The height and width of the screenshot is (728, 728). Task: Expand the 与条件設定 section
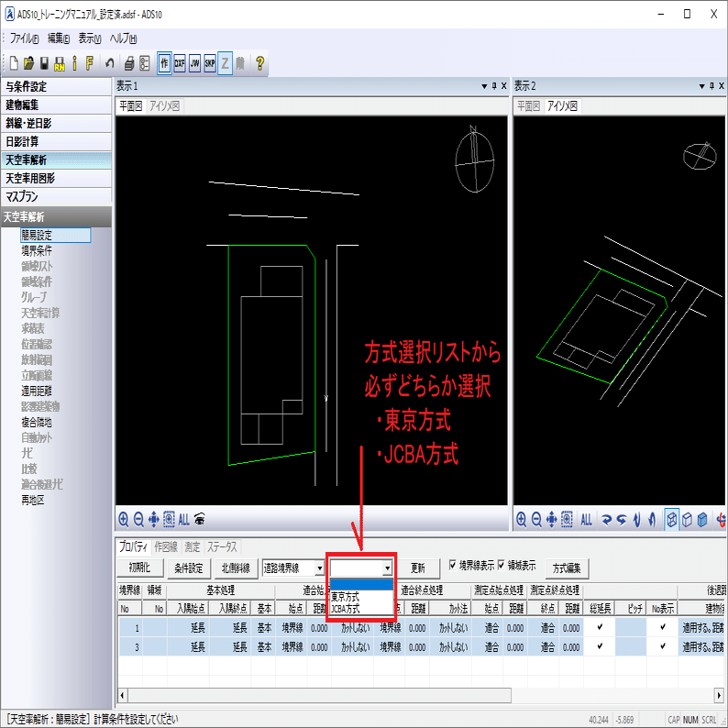[56, 86]
